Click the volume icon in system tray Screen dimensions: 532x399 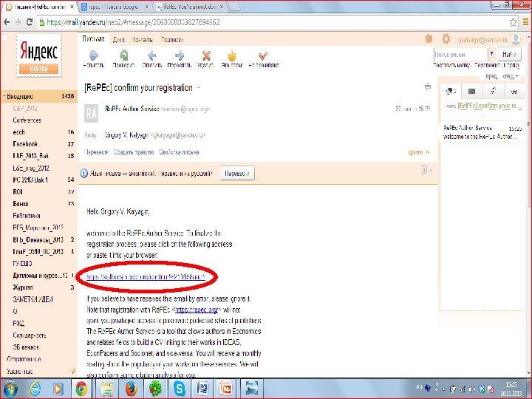point(471,389)
